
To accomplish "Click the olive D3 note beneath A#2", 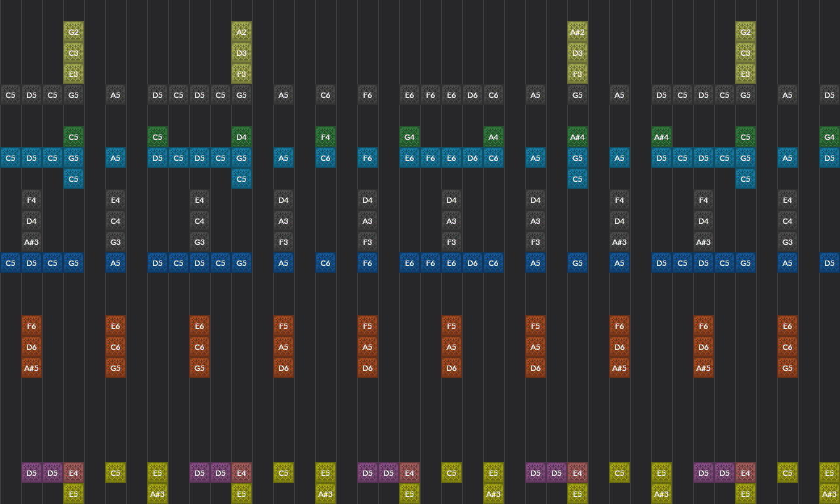I will [577, 53].
